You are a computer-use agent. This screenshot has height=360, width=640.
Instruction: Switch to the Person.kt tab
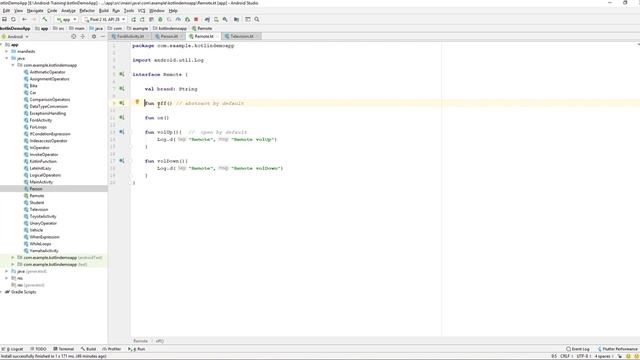pos(169,36)
